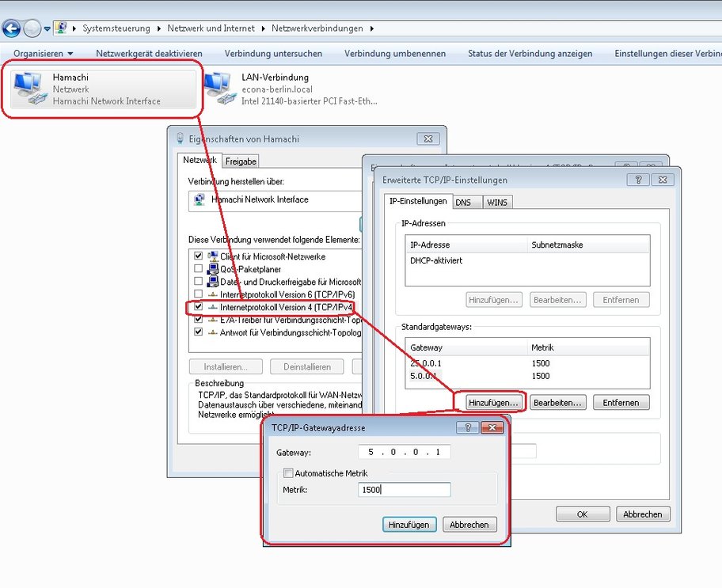Uncheck Antwort für Verbindungsschicht-Topologie checkbox
Viewport: 722px width, 588px height.
point(199,332)
